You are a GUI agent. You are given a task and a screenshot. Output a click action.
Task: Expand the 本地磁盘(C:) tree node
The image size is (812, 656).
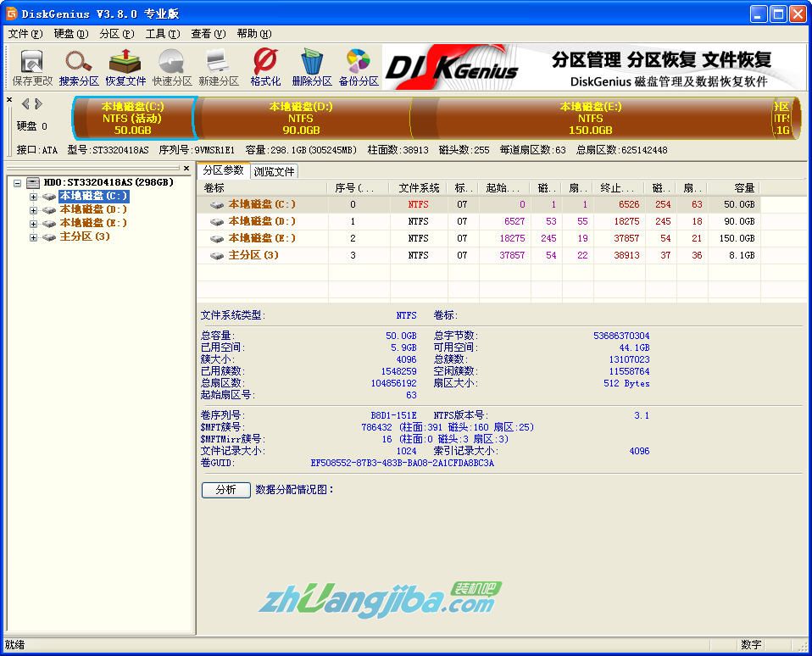[x=34, y=197]
